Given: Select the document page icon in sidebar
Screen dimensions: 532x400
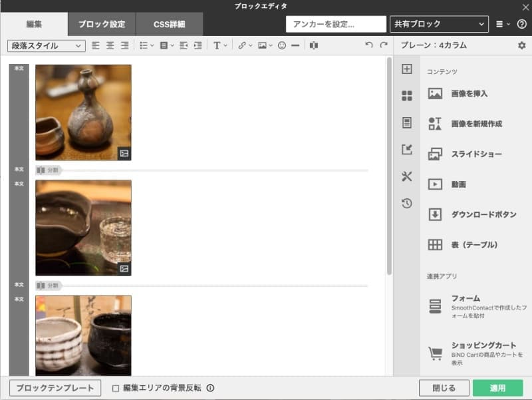Looking at the screenshot, I should tap(407, 122).
